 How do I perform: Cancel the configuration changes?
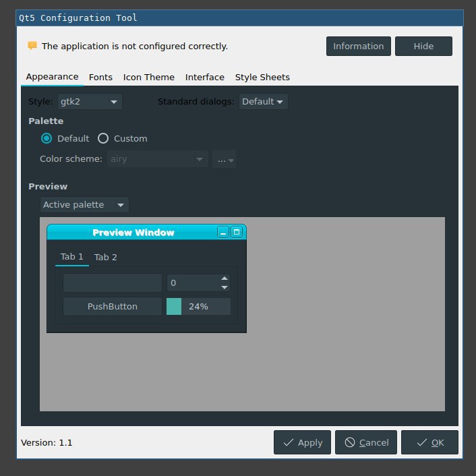(366, 442)
